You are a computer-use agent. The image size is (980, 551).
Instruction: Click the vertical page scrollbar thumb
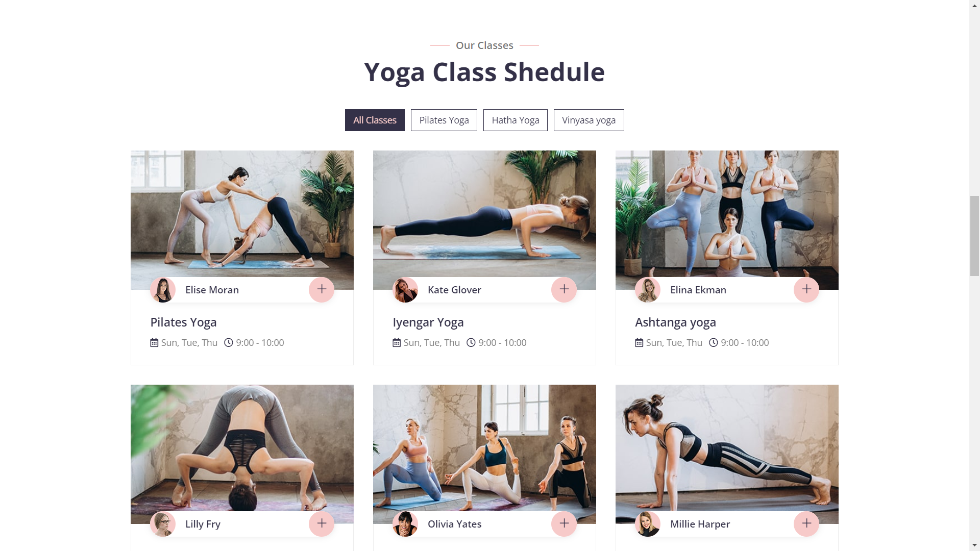click(974, 236)
